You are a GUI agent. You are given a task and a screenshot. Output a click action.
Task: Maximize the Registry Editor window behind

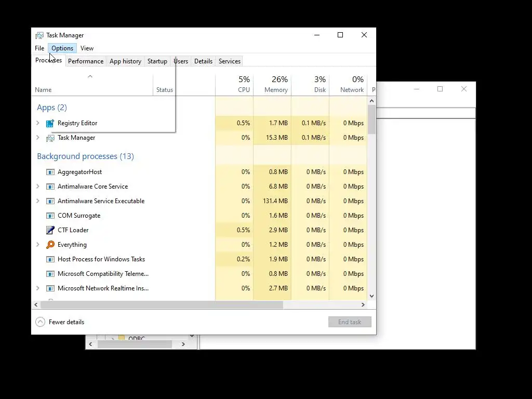coord(440,89)
